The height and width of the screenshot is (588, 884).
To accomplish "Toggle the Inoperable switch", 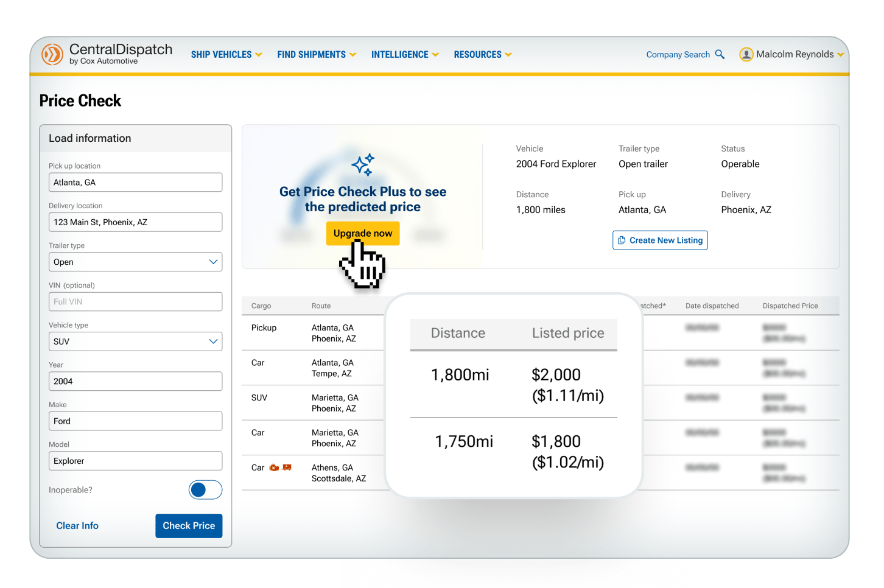I will tap(205, 490).
